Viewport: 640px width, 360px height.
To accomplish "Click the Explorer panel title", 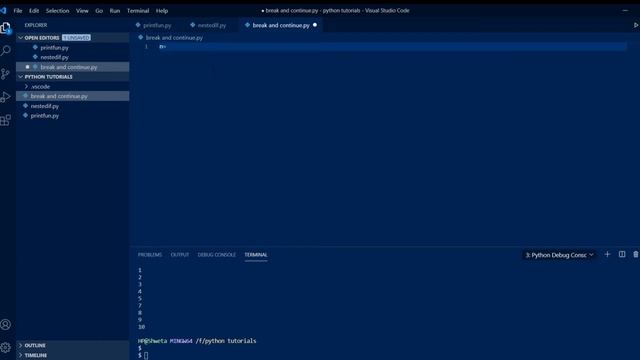I will coord(36,25).
